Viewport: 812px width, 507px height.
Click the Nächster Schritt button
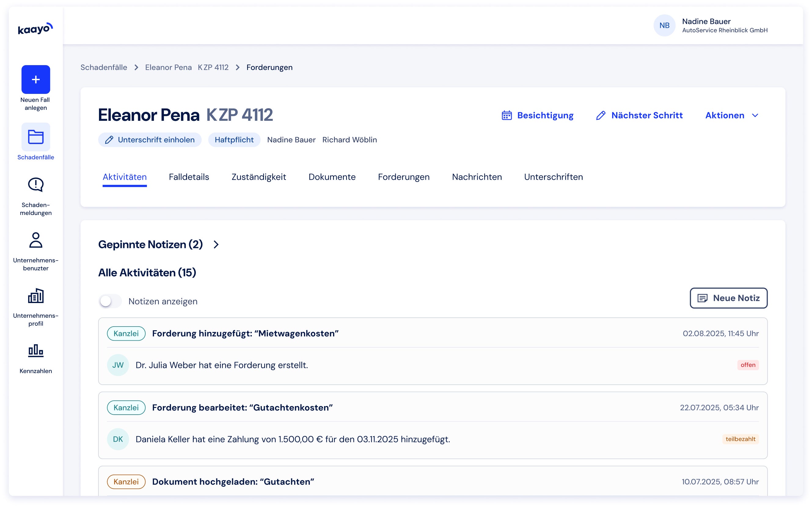coord(639,115)
